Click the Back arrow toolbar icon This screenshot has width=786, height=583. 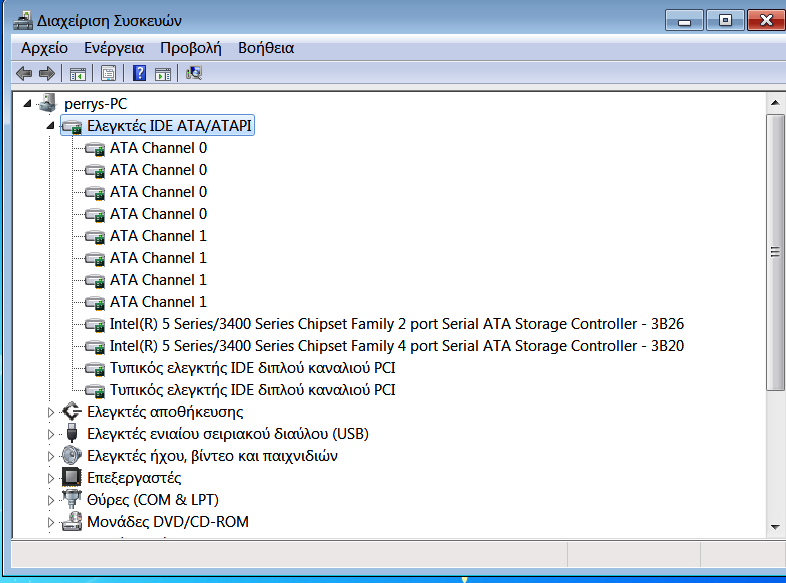point(24,74)
